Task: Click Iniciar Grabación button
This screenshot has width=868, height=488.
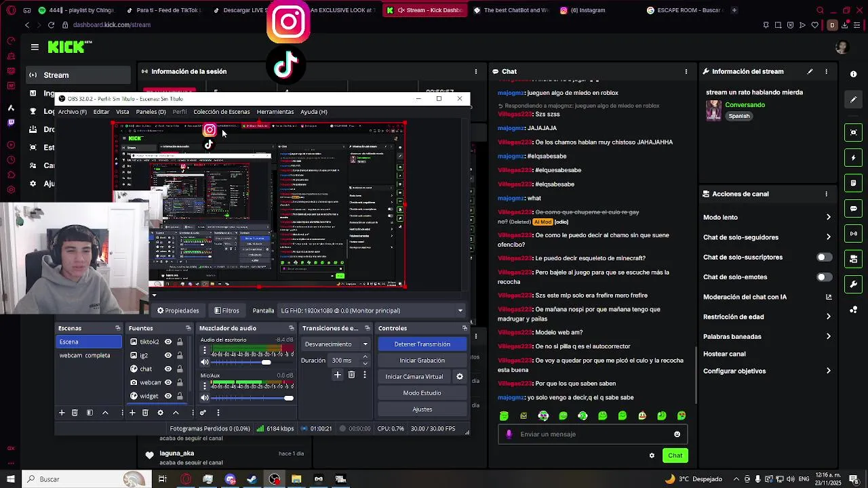Action: tap(422, 361)
